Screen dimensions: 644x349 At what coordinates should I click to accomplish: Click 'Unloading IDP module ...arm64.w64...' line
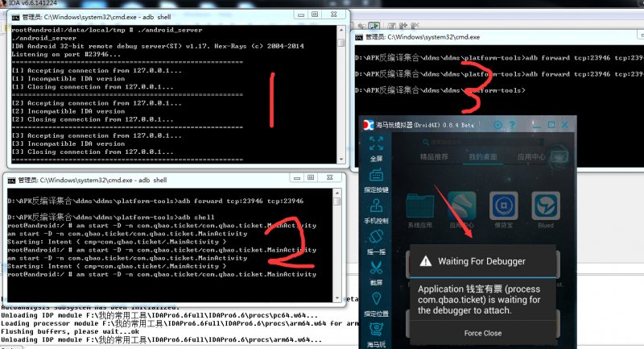(x=162, y=340)
